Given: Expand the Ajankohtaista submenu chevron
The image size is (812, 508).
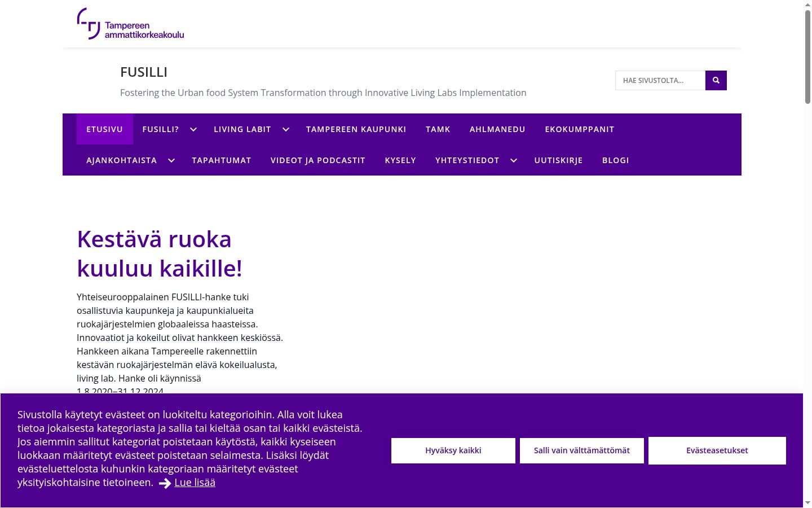Looking at the screenshot, I should [x=171, y=160].
